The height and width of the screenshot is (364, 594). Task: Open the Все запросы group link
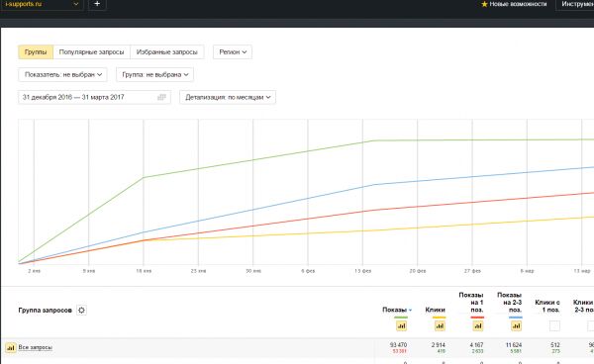(36, 347)
